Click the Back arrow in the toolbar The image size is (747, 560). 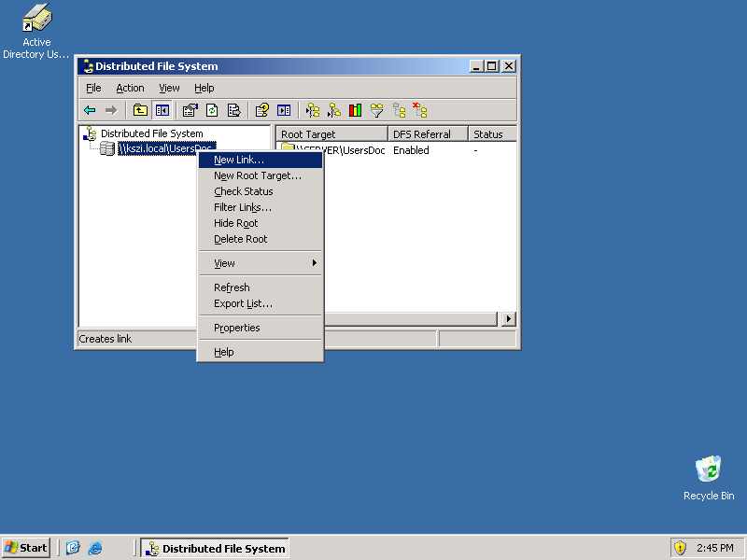tap(90, 110)
